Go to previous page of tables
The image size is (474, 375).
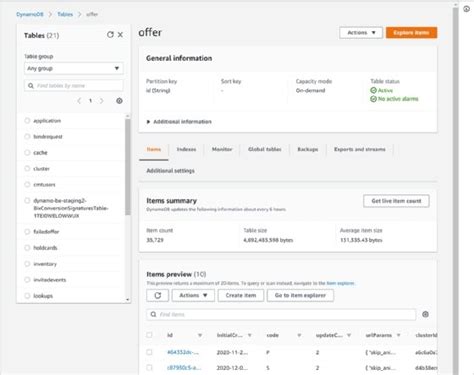pos(79,101)
